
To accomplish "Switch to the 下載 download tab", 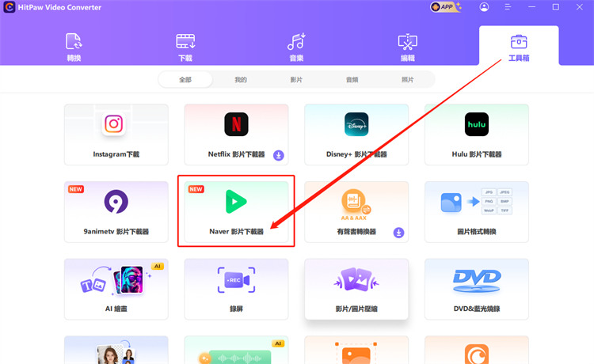I will 185,47.
